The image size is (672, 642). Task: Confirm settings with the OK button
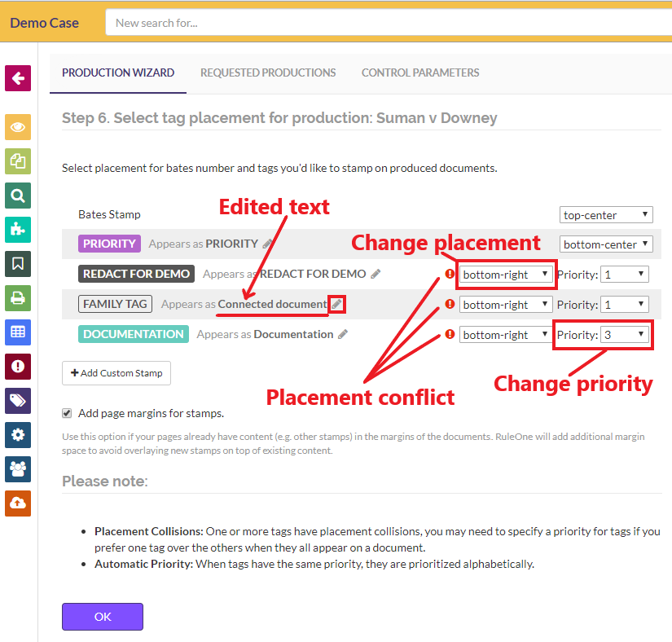click(102, 617)
